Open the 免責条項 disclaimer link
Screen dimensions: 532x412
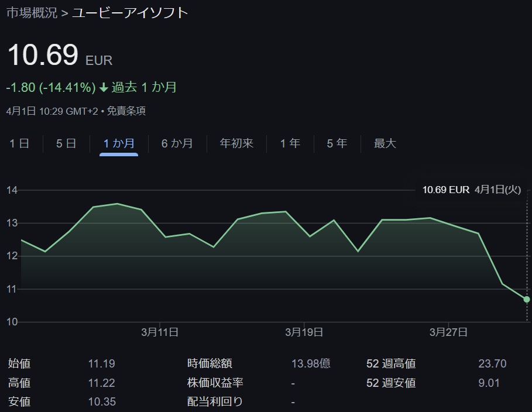coord(126,111)
